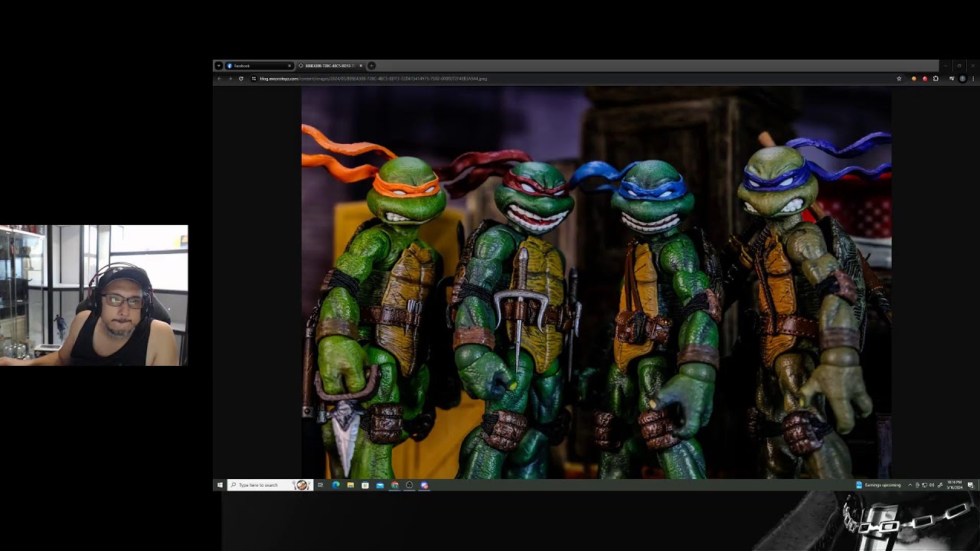Bookmark this page with star icon
980x551 pixels.
coord(899,79)
